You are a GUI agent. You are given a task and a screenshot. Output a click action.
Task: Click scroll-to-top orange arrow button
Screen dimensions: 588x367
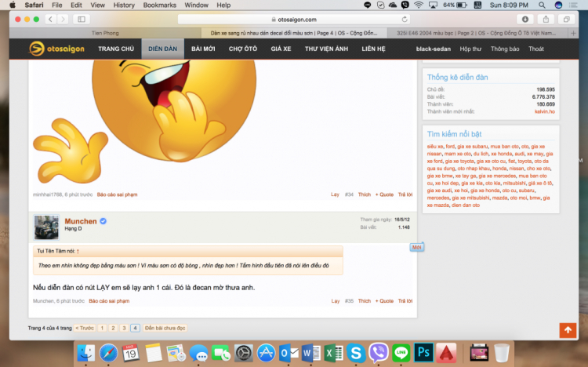(568, 330)
